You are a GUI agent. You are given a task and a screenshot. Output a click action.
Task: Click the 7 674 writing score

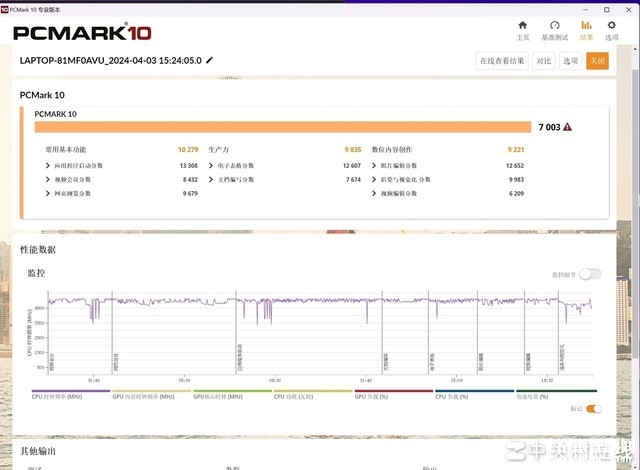tap(353, 180)
